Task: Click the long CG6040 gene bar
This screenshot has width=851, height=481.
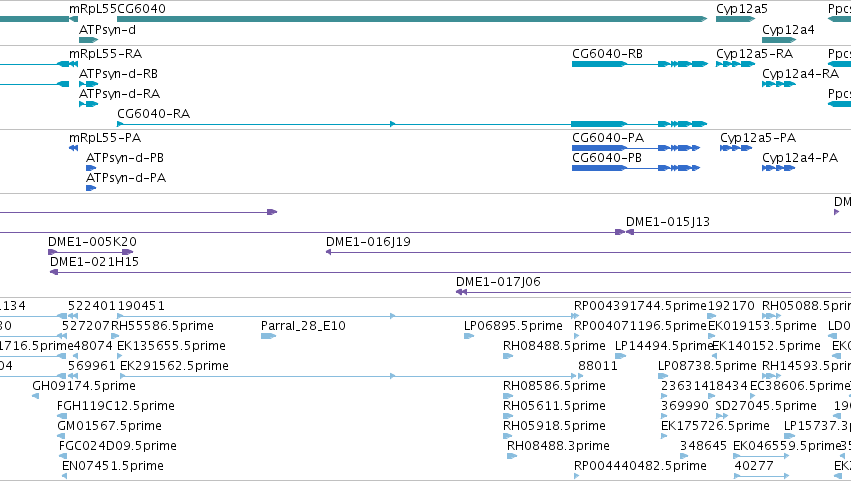Action: point(412,19)
